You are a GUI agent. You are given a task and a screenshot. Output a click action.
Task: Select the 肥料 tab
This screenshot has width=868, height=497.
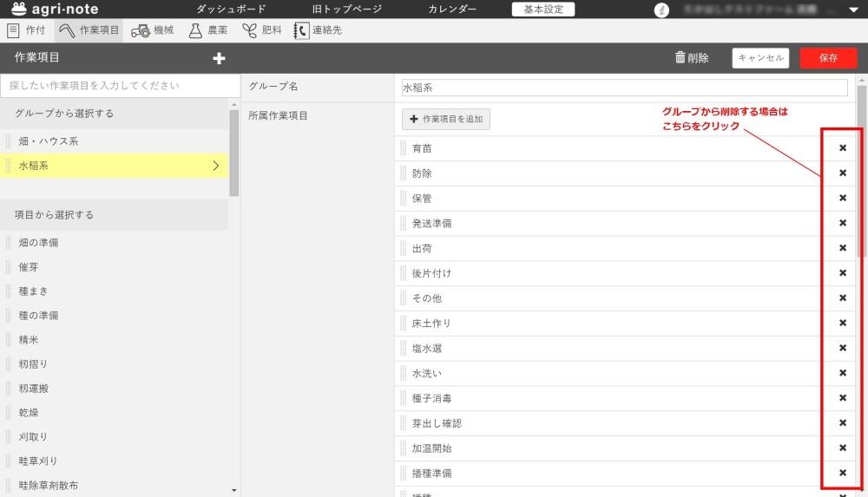point(261,30)
